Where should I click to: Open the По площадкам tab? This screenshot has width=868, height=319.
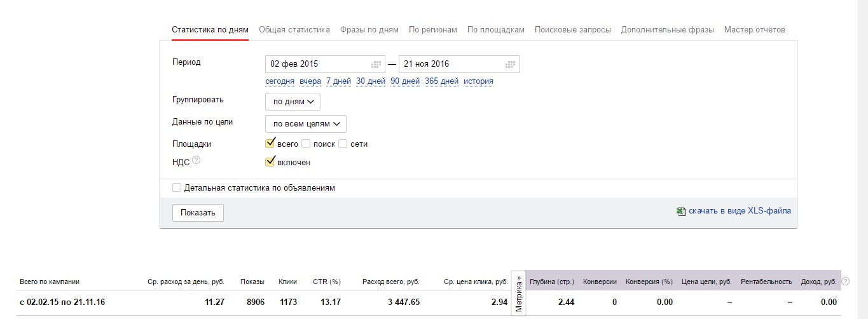pyautogui.click(x=496, y=29)
